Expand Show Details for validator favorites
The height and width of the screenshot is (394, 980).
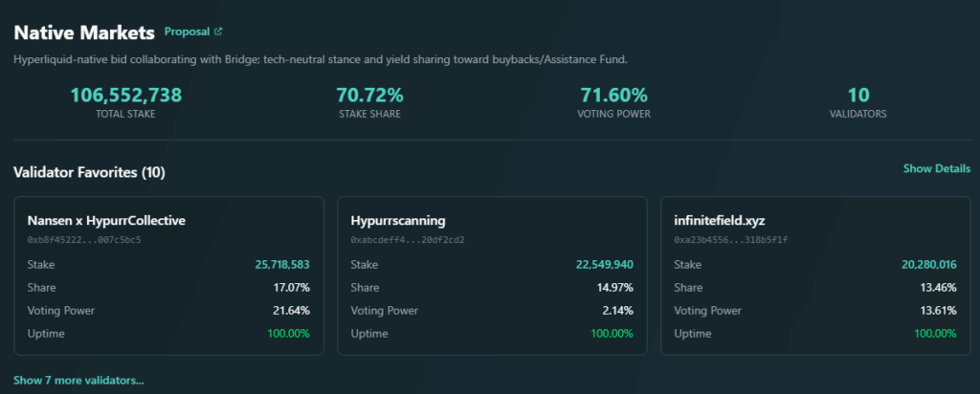click(936, 168)
